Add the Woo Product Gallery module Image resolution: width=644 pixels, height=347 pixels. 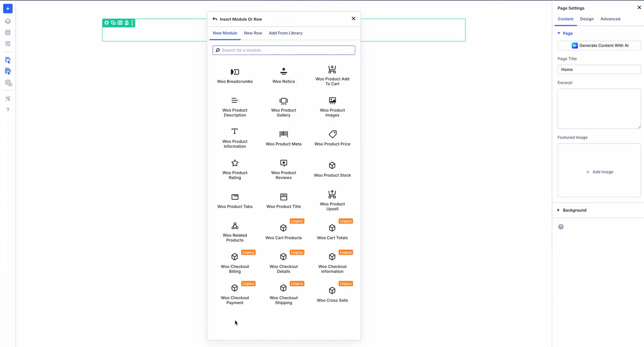click(284, 107)
